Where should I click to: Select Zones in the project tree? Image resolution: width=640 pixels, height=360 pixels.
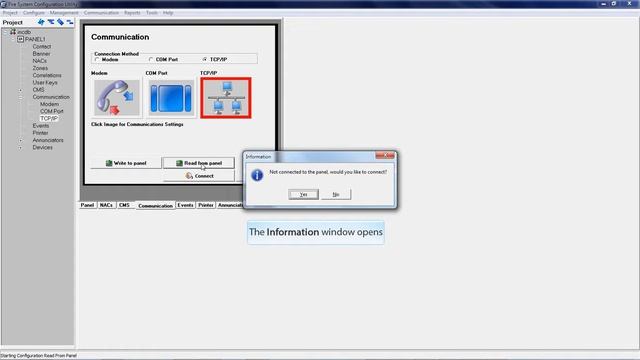coord(40,68)
